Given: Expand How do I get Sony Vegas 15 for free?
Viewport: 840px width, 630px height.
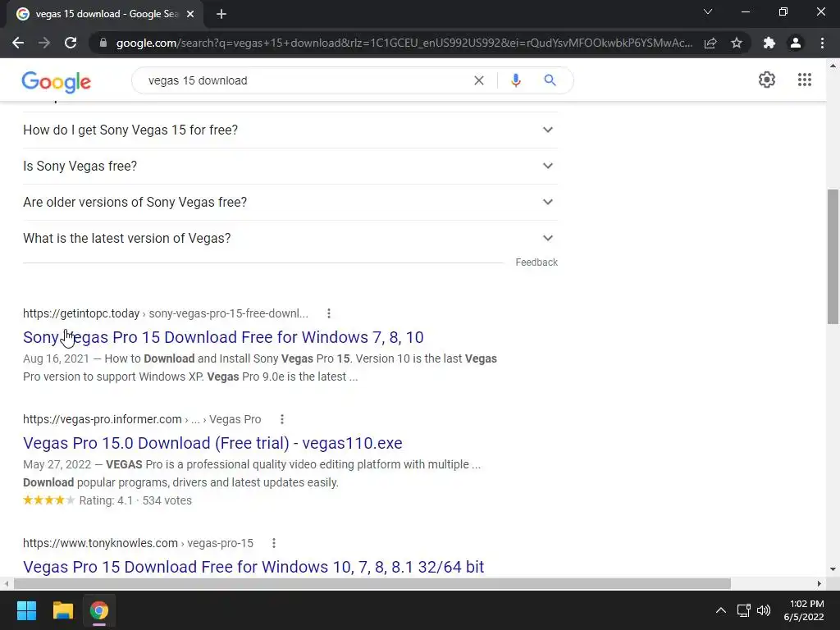Looking at the screenshot, I should [x=290, y=130].
